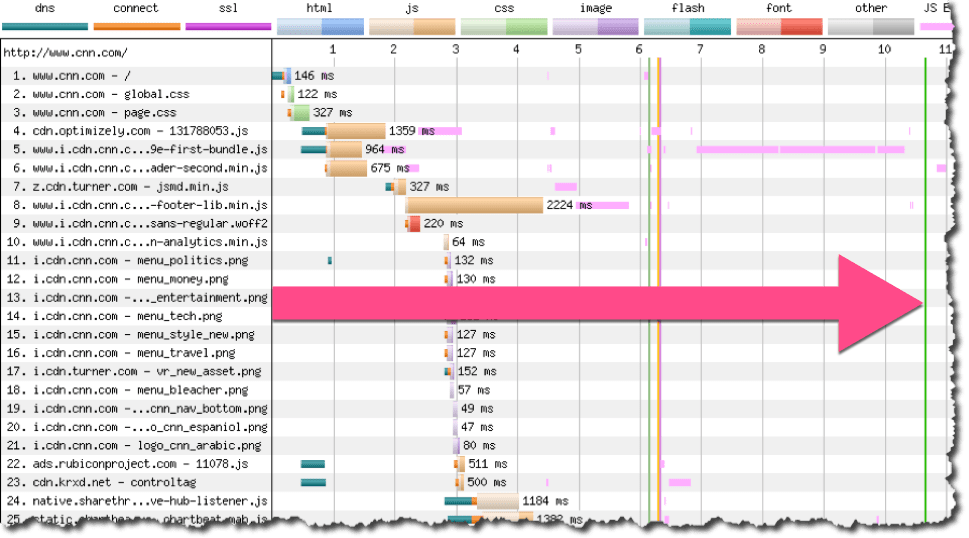Click the ssl legend purple bar
969x538 pixels.
click(227, 26)
